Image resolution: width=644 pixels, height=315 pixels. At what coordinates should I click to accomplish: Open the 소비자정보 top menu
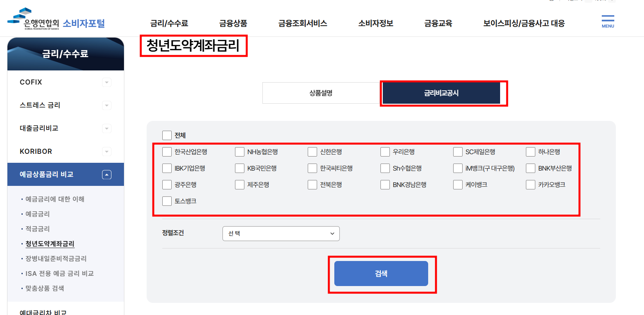pyautogui.click(x=376, y=23)
